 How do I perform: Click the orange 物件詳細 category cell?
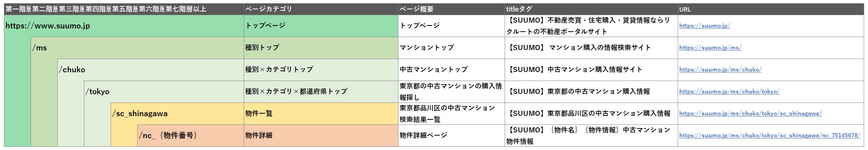point(321,136)
